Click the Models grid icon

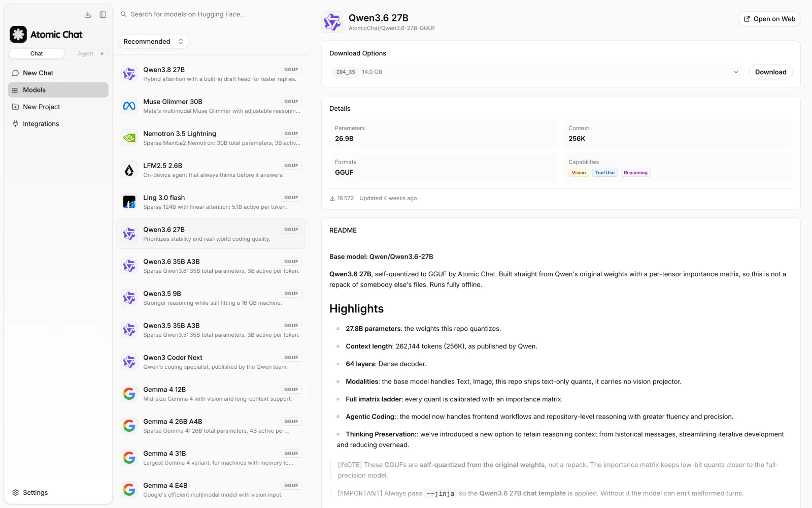[15, 90]
